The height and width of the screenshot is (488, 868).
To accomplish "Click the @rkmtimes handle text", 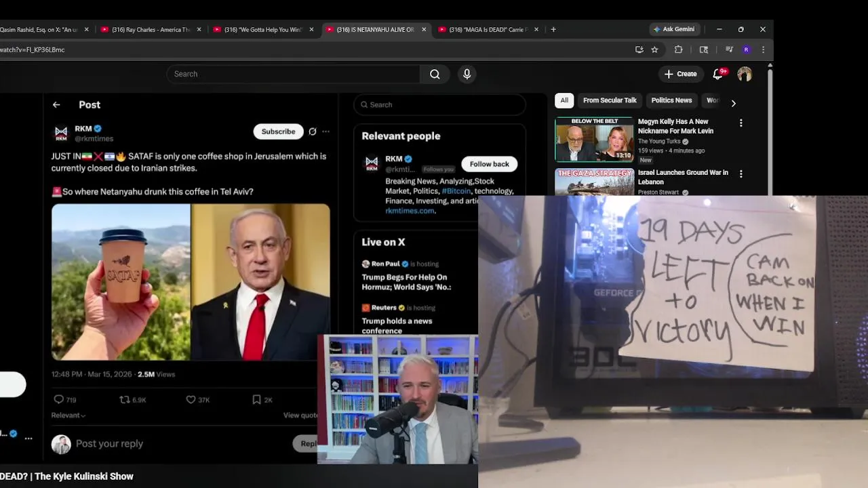I will [94, 139].
